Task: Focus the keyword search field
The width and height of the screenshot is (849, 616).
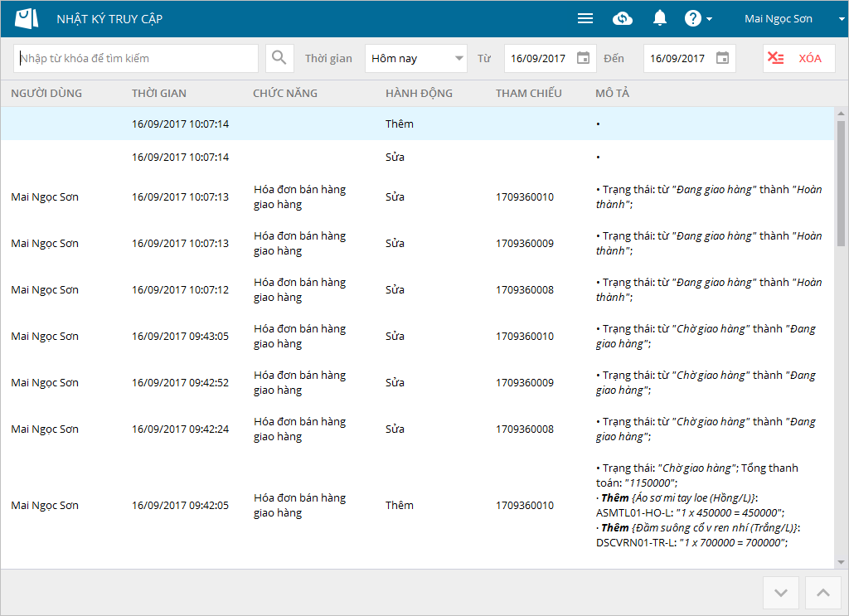Action: coord(136,58)
